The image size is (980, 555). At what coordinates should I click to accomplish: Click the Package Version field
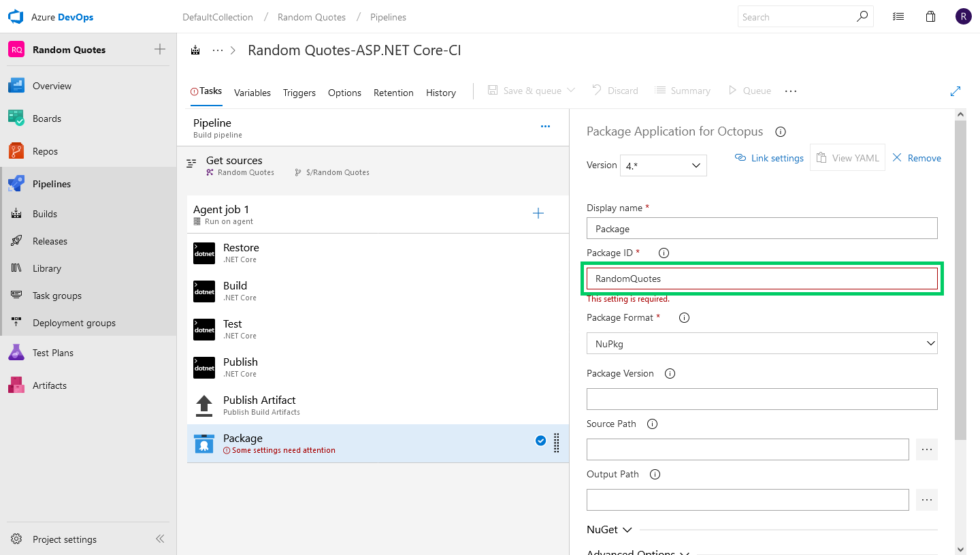point(762,399)
